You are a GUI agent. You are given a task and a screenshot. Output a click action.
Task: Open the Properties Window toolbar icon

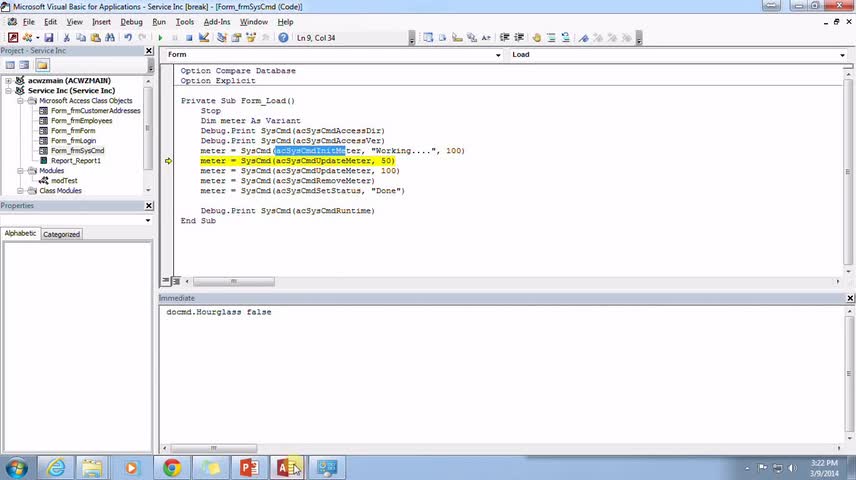coord(236,38)
